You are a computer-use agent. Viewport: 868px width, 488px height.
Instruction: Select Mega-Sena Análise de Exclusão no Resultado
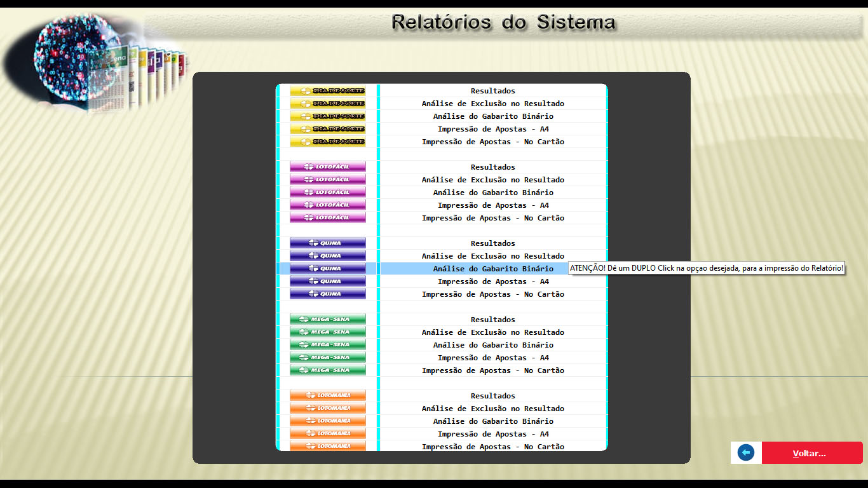coord(493,332)
